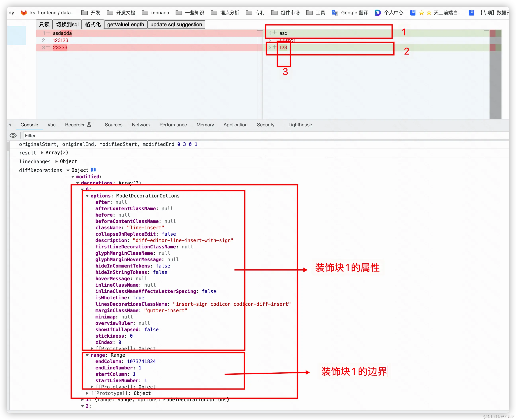This screenshot has height=420, width=516.
Task: Click the info icon next to diffDecorations Object
Action: click(x=93, y=170)
